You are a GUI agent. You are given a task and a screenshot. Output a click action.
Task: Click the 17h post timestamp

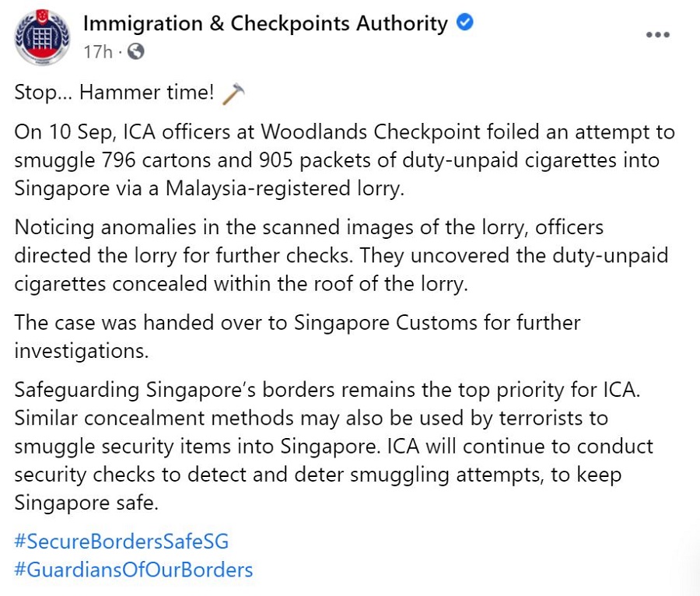[x=97, y=52]
